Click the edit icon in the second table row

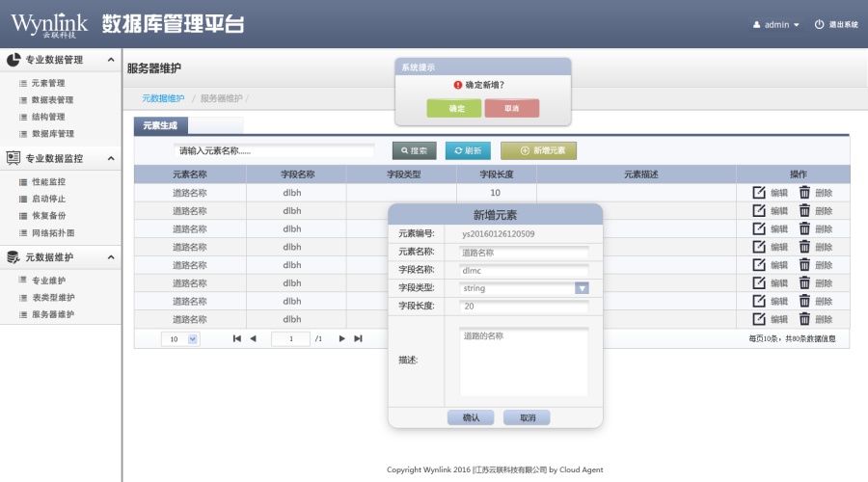[x=759, y=211]
